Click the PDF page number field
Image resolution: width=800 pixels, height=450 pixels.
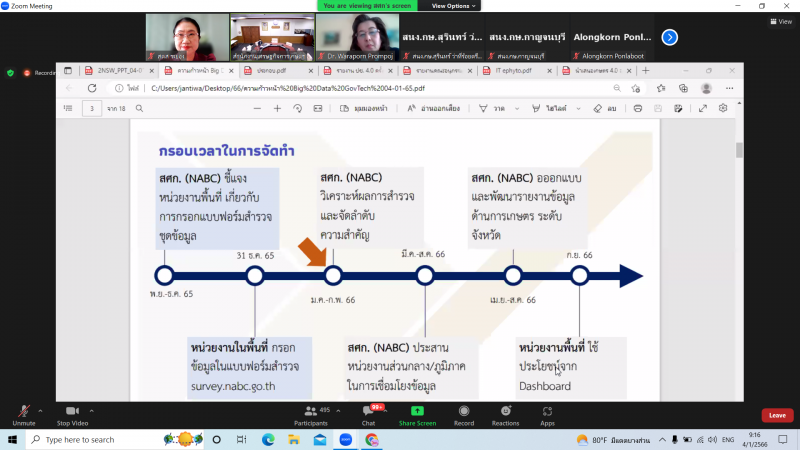[92, 108]
